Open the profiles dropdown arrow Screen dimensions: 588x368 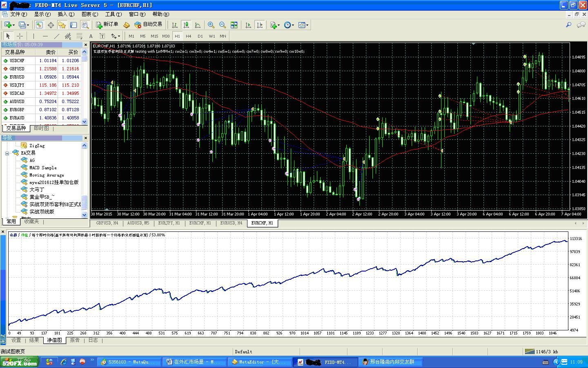pos(28,25)
